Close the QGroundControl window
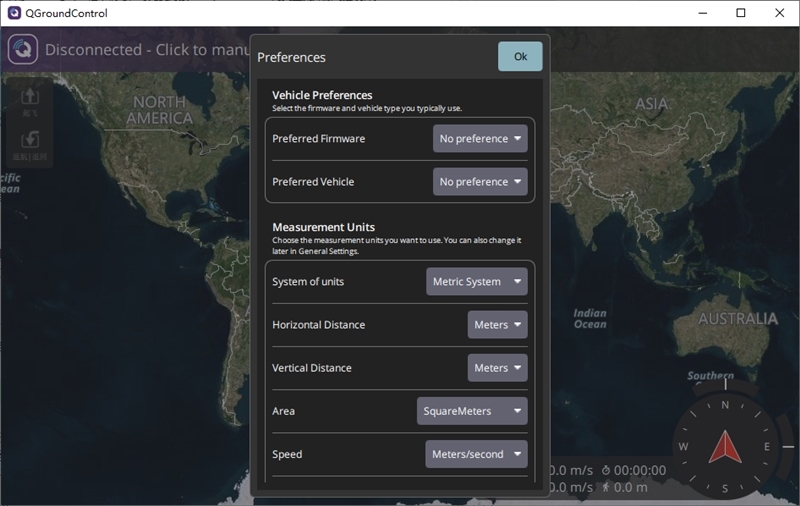This screenshot has height=506, width=800. pos(780,13)
